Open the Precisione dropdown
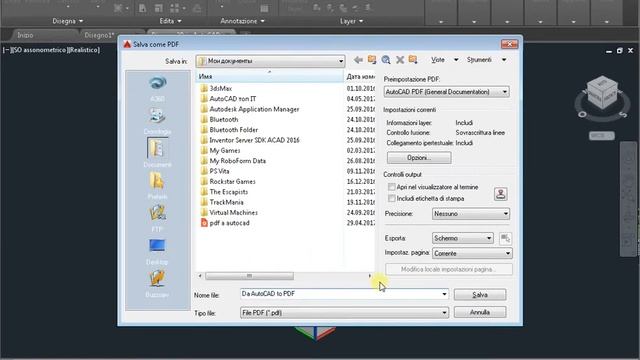This screenshot has width=640, height=360. coord(471,213)
